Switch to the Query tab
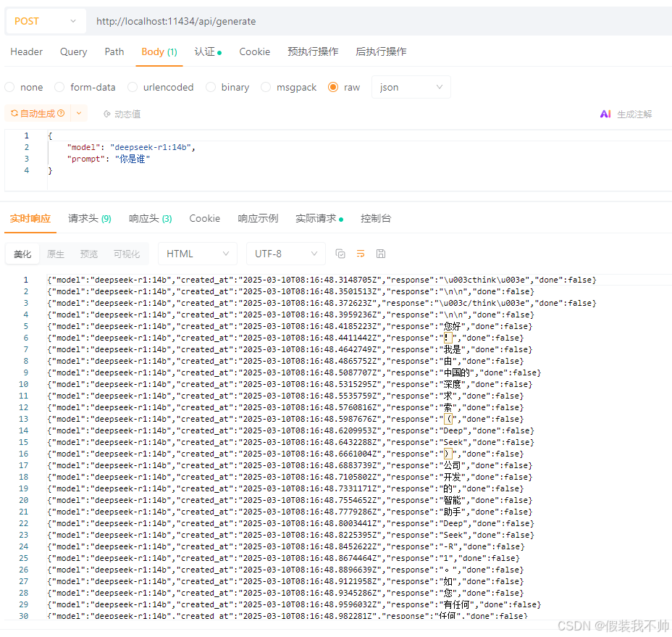The image size is (672, 637). pos(74,52)
